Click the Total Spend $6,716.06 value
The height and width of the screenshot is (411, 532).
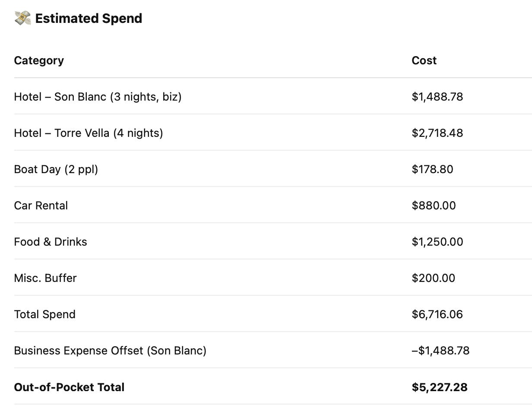tap(437, 314)
